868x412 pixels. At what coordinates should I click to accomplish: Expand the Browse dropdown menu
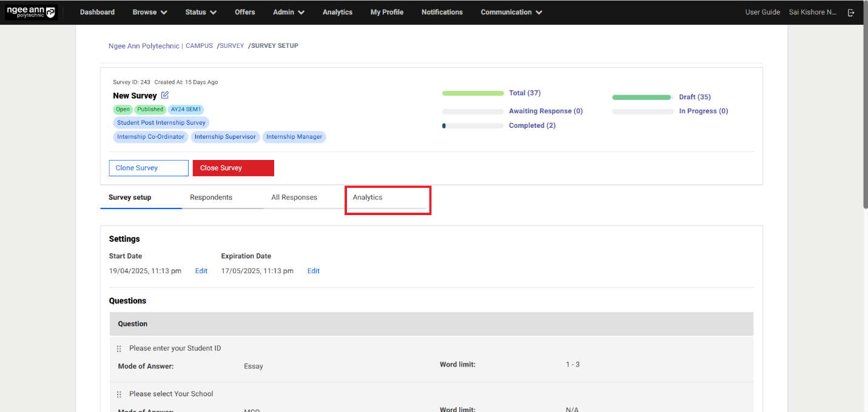click(150, 12)
